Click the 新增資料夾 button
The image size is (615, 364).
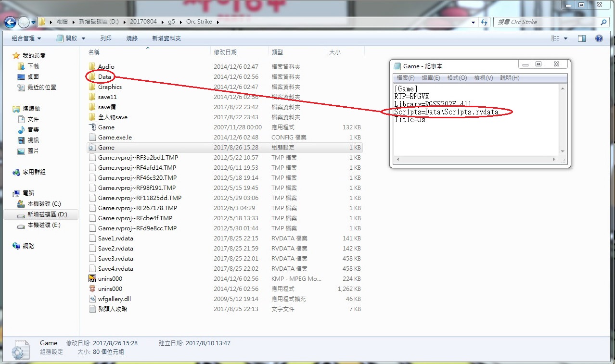pyautogui.click(x=166, y=38)
